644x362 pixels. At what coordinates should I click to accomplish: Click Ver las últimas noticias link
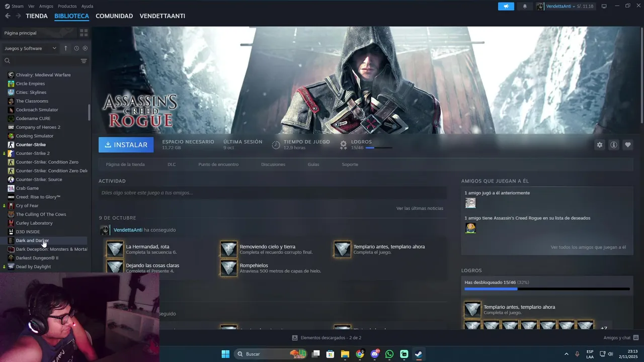[x=420, y=208]
